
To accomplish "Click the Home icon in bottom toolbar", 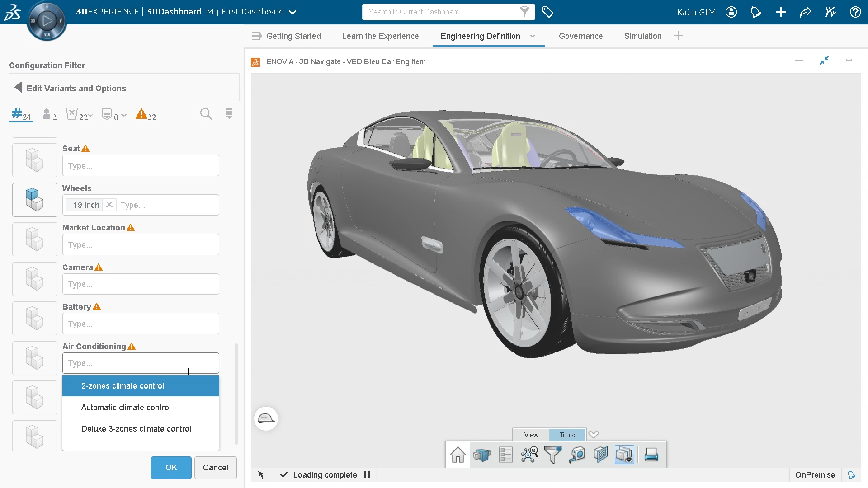I will [x=458, y=455].
